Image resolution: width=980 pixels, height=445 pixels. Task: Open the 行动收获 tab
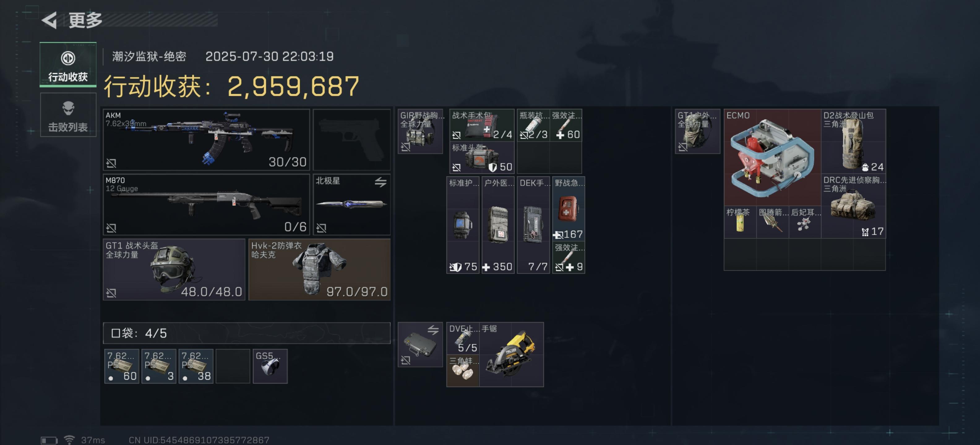pyautogui.click(x=68, y=65)
